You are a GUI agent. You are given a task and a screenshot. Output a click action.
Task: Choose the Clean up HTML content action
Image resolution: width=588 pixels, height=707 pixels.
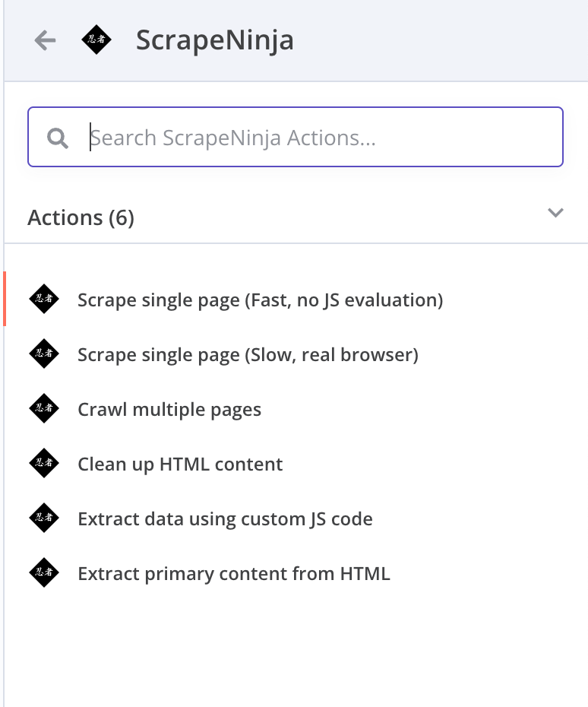tap(180, 464)
